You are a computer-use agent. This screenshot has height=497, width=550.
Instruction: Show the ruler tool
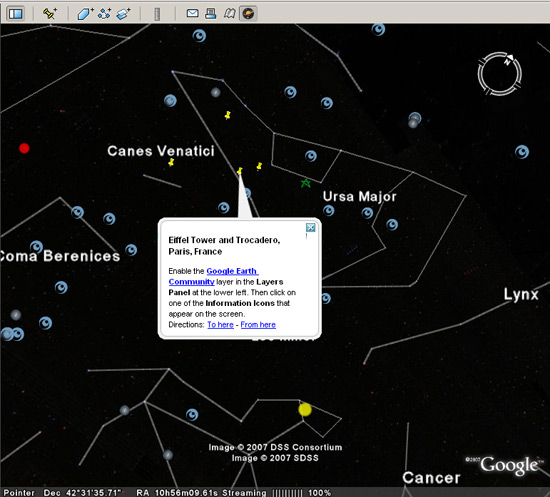[157, 14]
